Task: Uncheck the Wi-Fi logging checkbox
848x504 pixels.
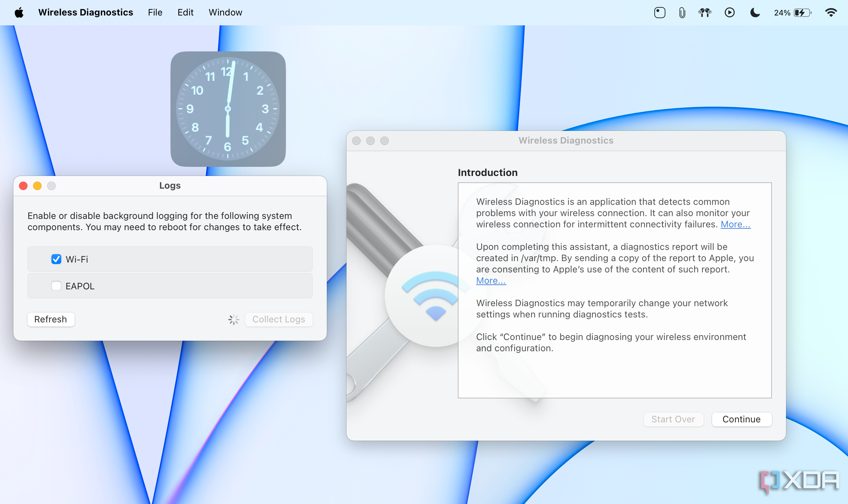Action: coord(56,259)
